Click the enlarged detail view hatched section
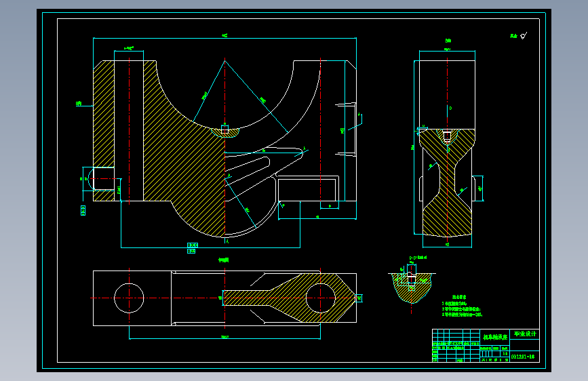This screenshot has height=381, width=588. (412, 287)
